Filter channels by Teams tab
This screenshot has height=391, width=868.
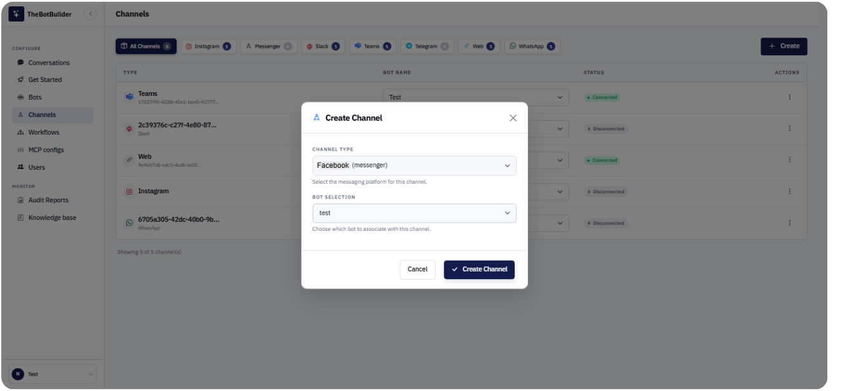tap(373, 46)
